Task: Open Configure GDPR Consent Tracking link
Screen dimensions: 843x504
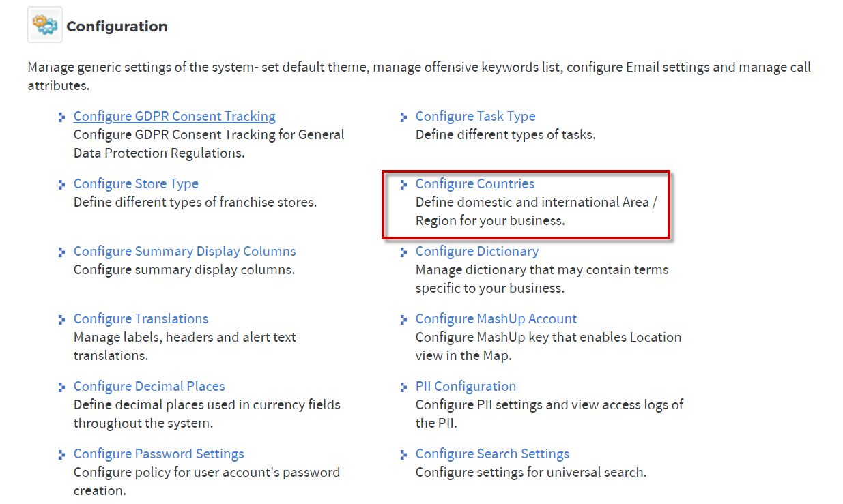Action: point(175,117)
